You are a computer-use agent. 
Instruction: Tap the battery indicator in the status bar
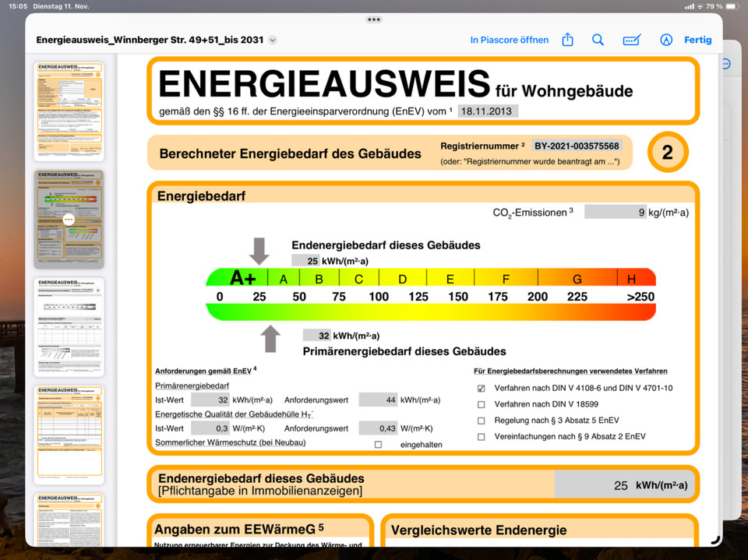729,6
